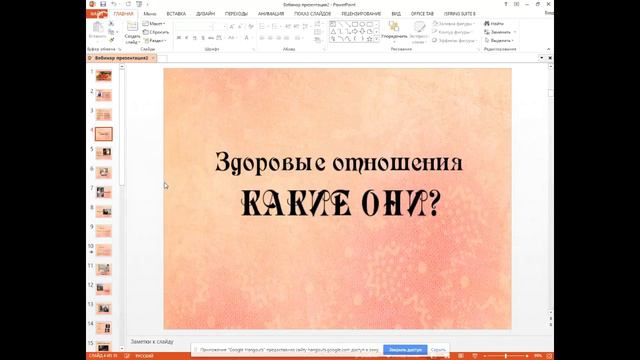
Task: Toggle Italic formatting (К)
Action: 187,38
